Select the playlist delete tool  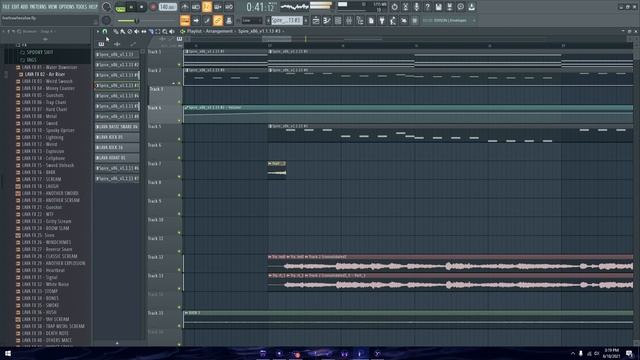(x=130, y=31)
